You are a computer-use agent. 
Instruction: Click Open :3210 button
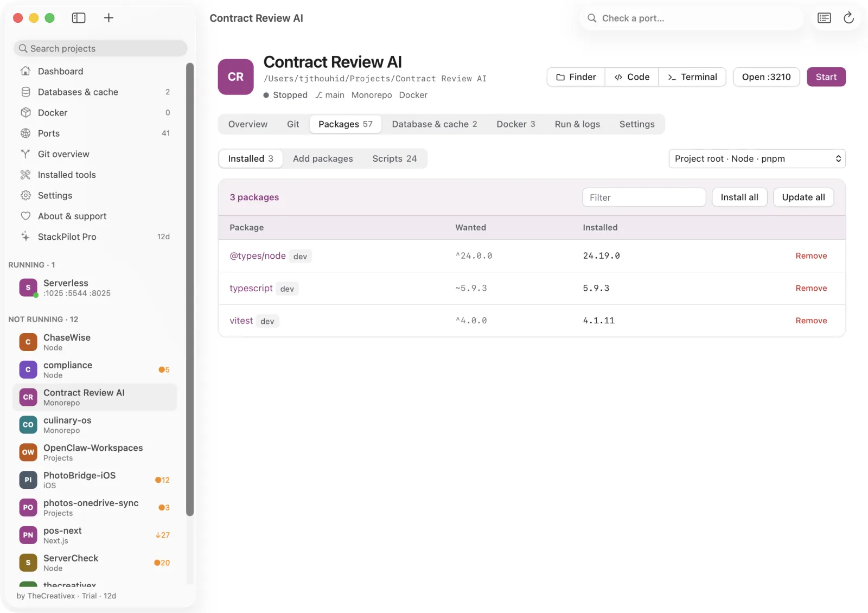(x=766, y=77)
